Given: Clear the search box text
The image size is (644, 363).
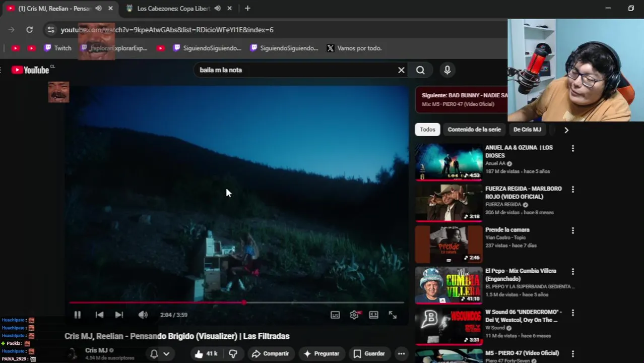Looking at the screenshot, I should point(401,70).
